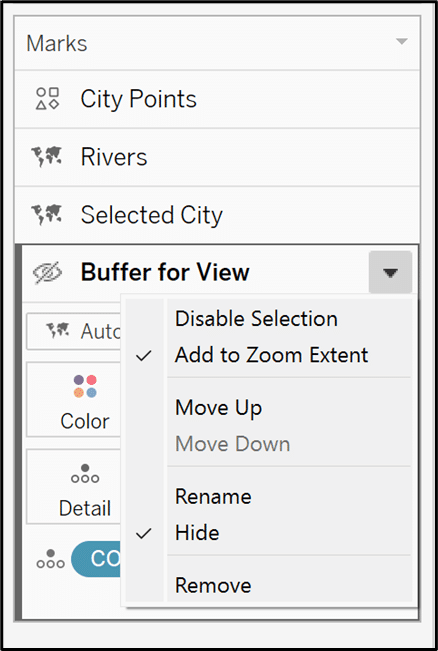This screenshot has width=438, height=651.
Task: Click the Color dots icon
Action: [85, 386]
